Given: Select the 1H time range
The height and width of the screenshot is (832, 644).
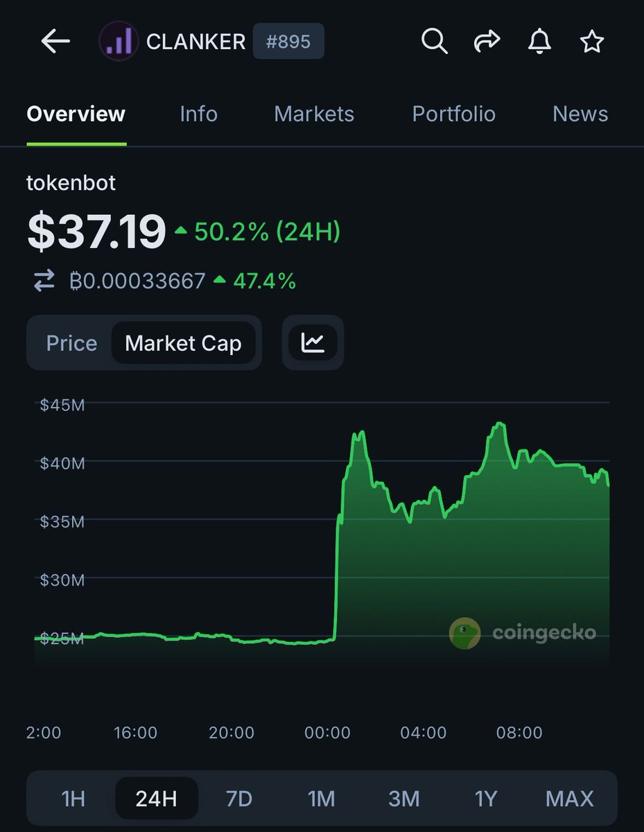Looking at the screenshot, I should click(x=73, y=799).
